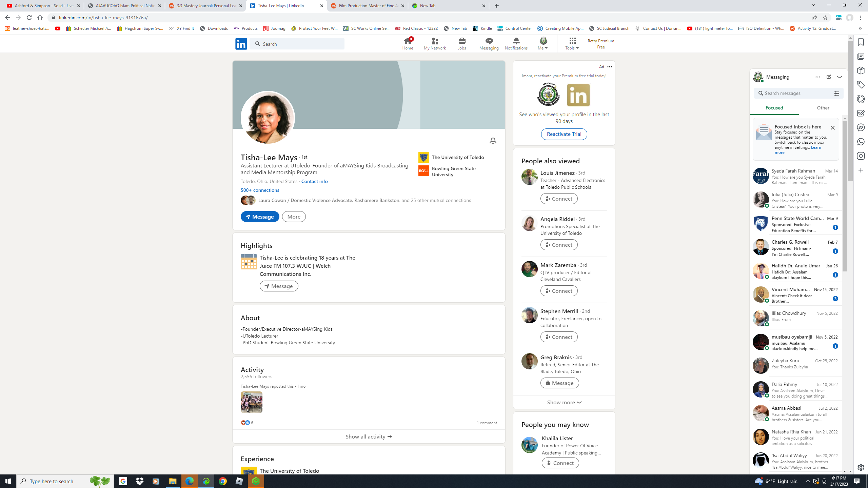Open the Instagram sidebar icon
This screenshot has height=488, width=868.
pos(861,156)
